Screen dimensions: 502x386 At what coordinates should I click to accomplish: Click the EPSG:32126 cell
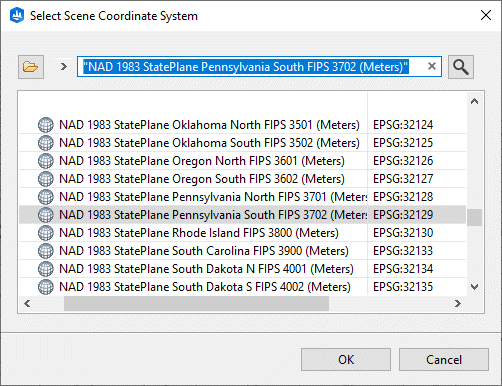403,161
